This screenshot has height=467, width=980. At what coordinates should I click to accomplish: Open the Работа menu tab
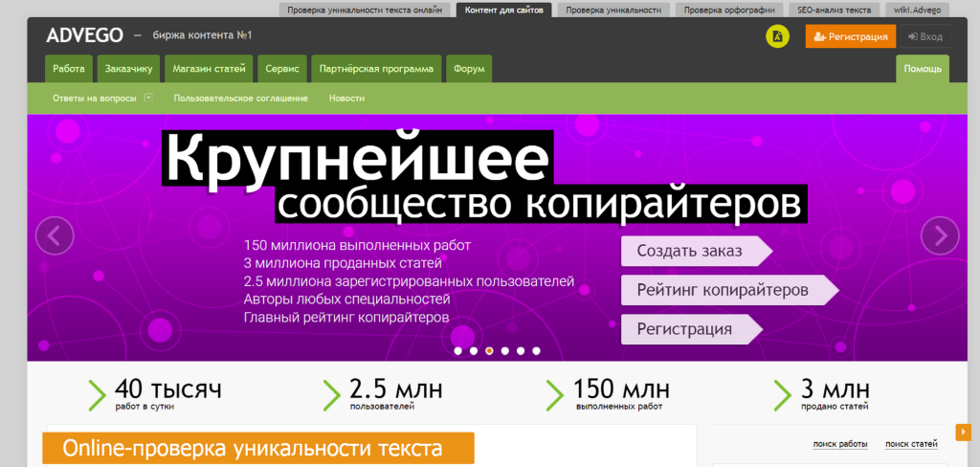click(x=69, y=69)
